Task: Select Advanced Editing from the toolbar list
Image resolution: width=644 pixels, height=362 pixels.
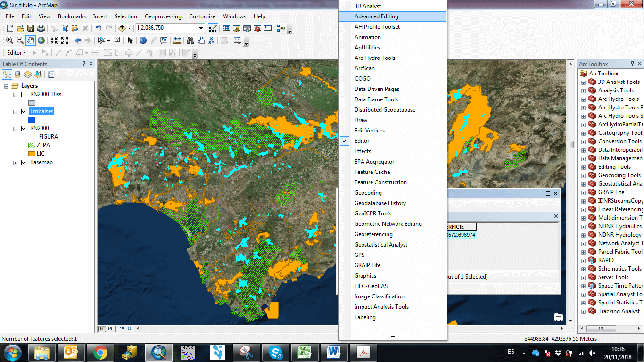Action: (x=376, y=16)
